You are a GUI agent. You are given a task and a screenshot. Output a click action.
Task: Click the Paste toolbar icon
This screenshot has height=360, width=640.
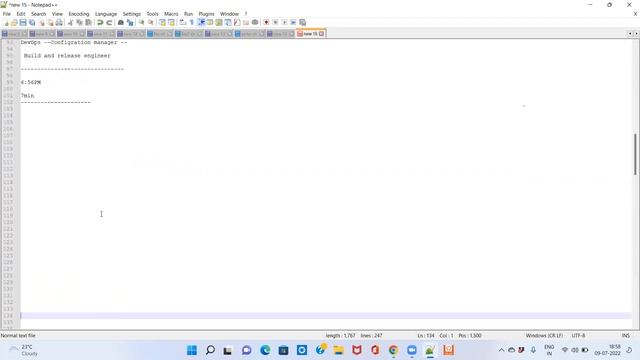tap(88, 22)
